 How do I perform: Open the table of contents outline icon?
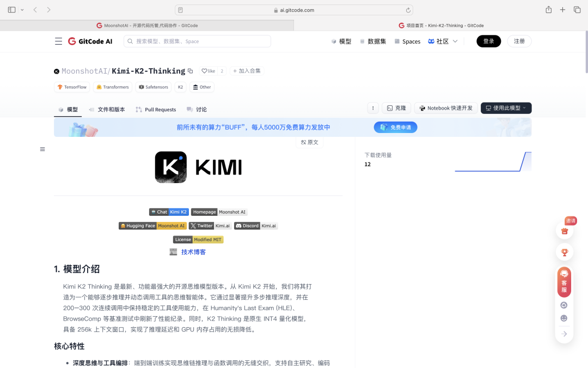(x=42, y=149)
